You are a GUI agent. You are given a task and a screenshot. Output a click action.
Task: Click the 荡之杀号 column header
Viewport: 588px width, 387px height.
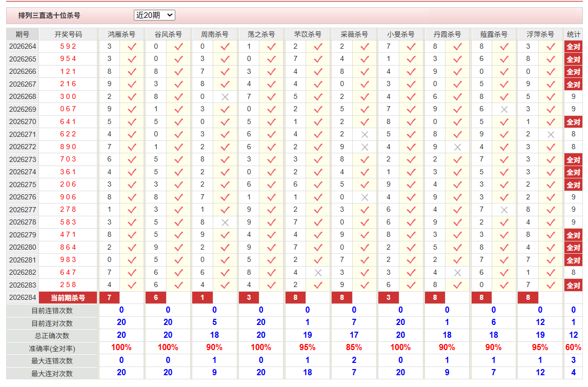click(x=261, y=34)
